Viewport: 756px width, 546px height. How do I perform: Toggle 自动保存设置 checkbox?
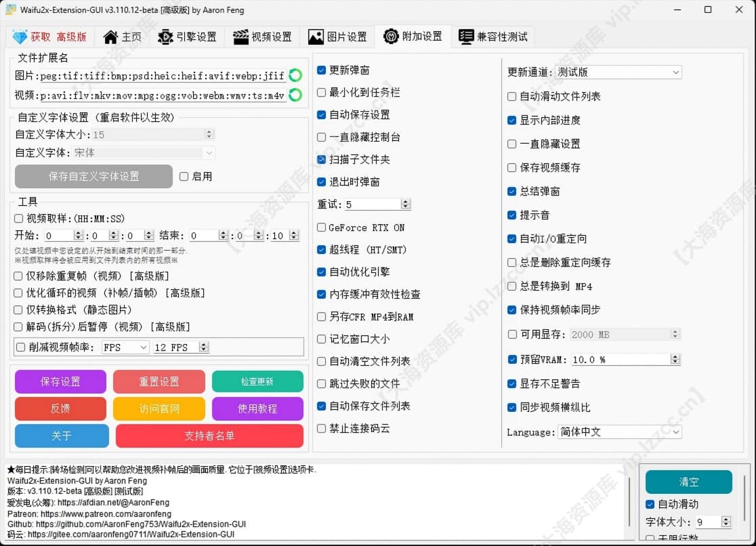click(322, 114)
